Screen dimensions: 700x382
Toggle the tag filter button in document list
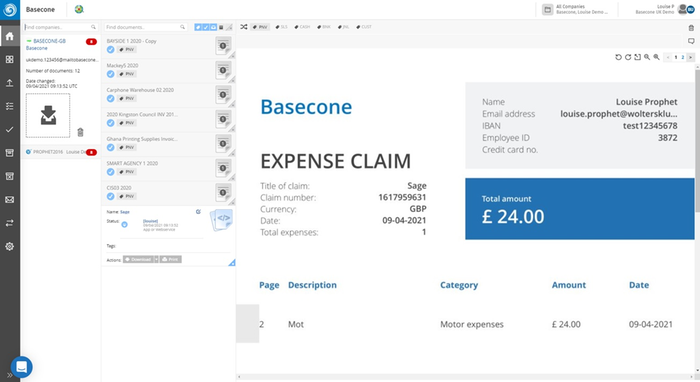pos(198,27)
